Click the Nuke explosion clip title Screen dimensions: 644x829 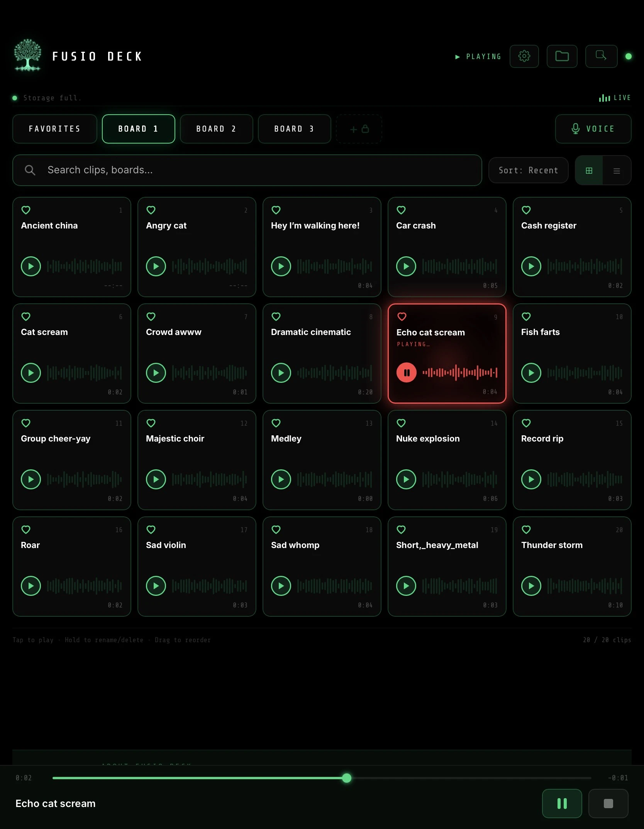[x=428, y=438]
